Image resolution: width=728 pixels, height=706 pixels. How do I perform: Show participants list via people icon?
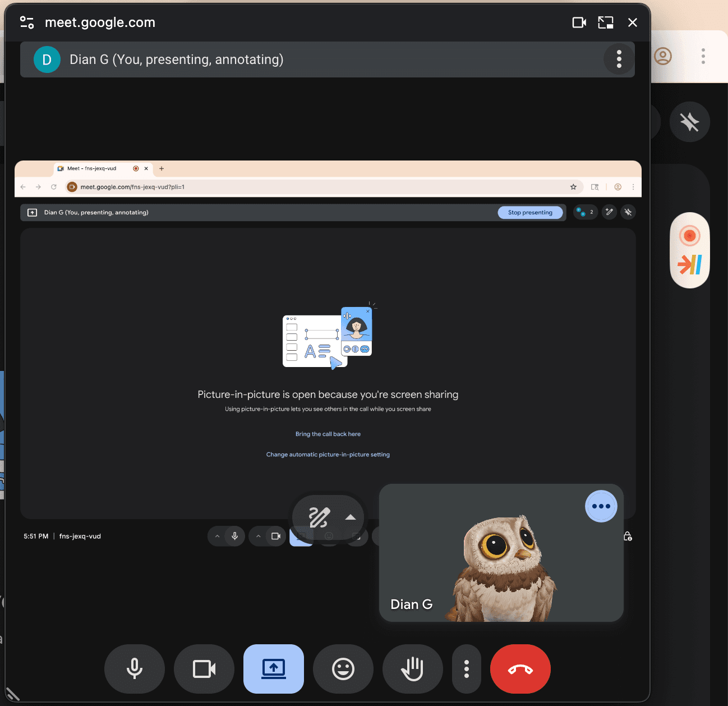click(x=585, y=212)
